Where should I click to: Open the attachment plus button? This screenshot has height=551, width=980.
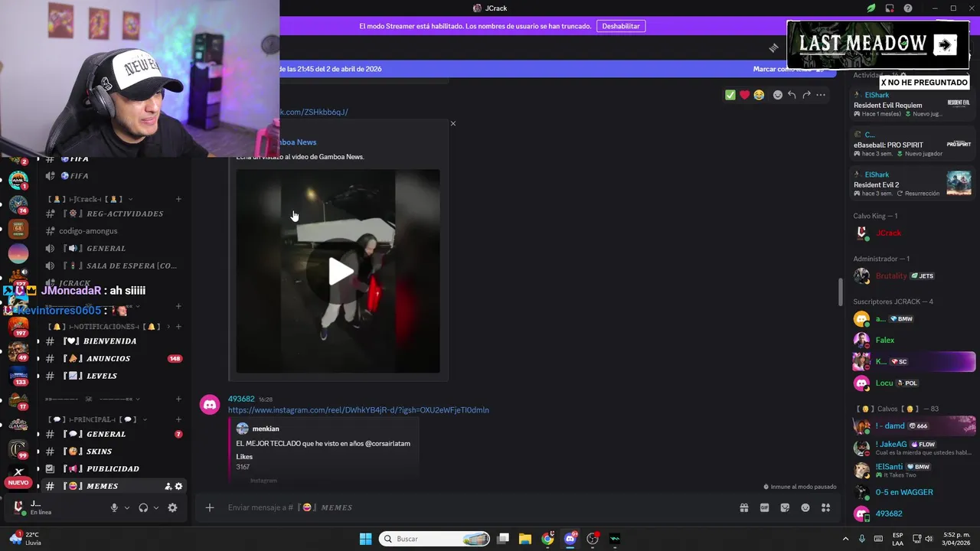[209, 507]
